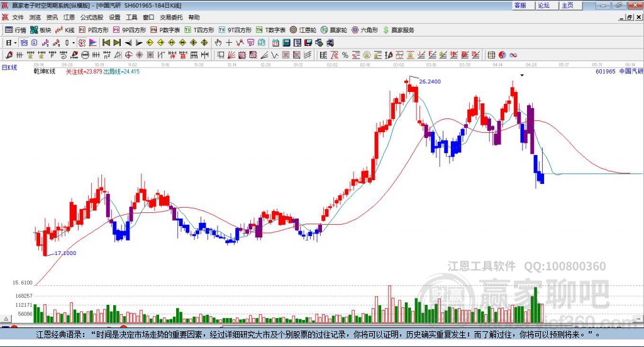The height and width of the screenshot is (347, 644).
Task: Select the red pencil drawing tool
Action: tap(9, 55)
